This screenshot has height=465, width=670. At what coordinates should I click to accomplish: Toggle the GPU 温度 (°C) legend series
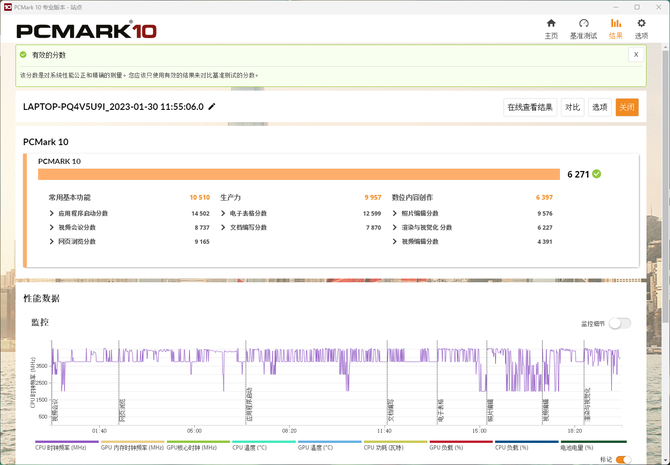tap(329, 445)
